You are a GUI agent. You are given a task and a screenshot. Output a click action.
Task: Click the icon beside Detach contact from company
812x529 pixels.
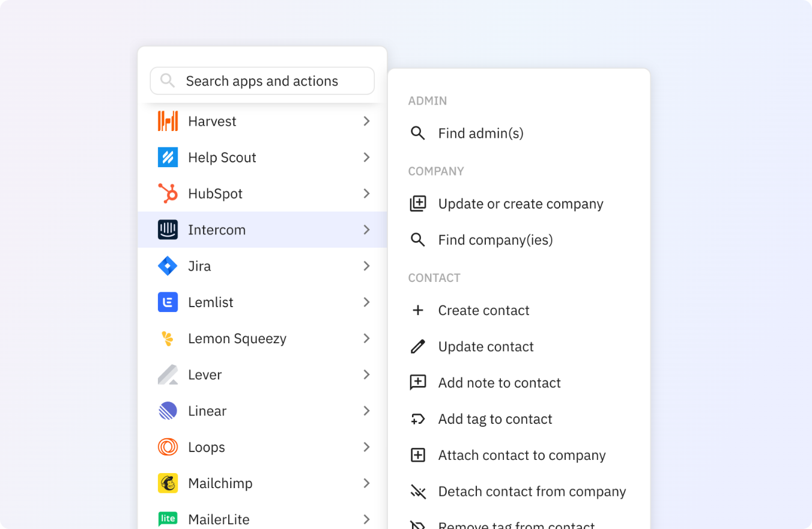(x=417, y=492)
